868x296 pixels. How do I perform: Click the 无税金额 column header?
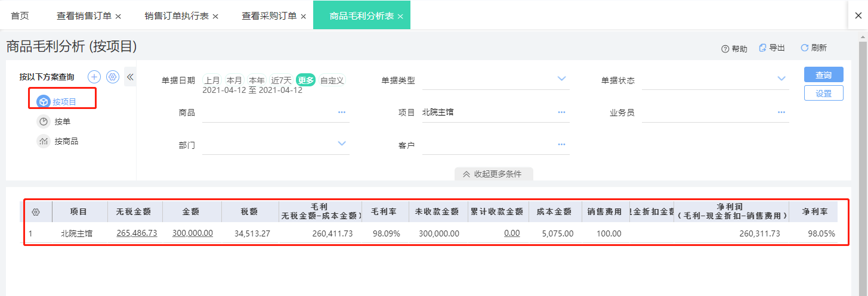pyautogui.click(x=134, y=212)
